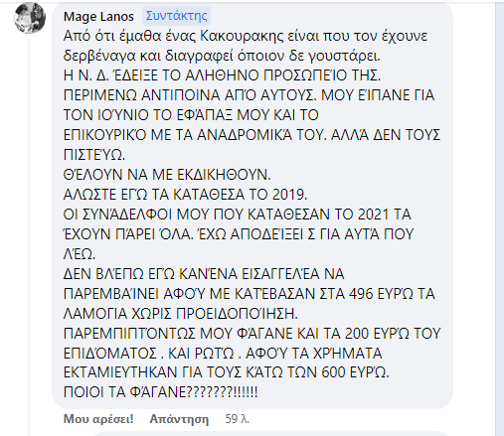Viewport: 504px width, 436px height.
Task: Click the vertical thread line below the avatar
Action: point(29,236)
